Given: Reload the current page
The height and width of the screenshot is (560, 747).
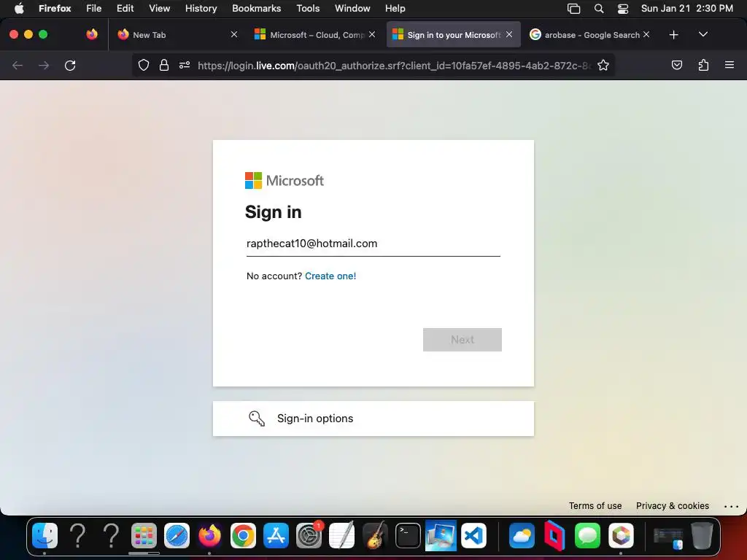Looking at the screenshot, I should click(70, 65).
